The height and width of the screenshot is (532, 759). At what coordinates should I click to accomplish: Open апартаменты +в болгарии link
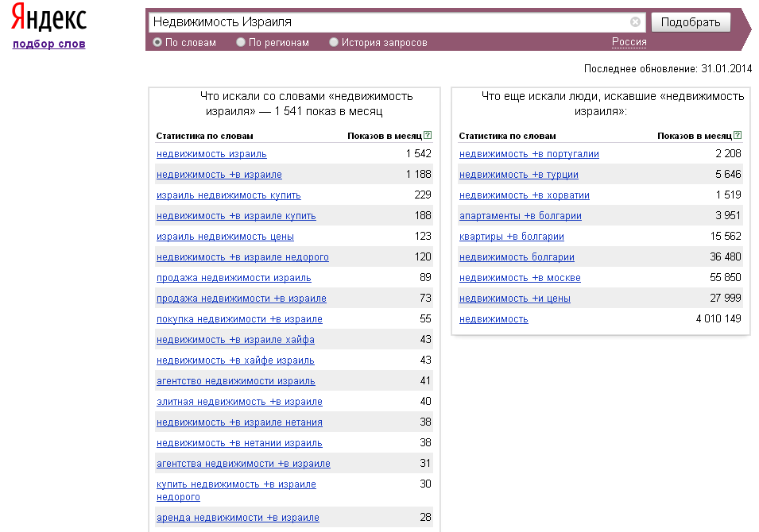pyautogui.click(x=521, y=216)
